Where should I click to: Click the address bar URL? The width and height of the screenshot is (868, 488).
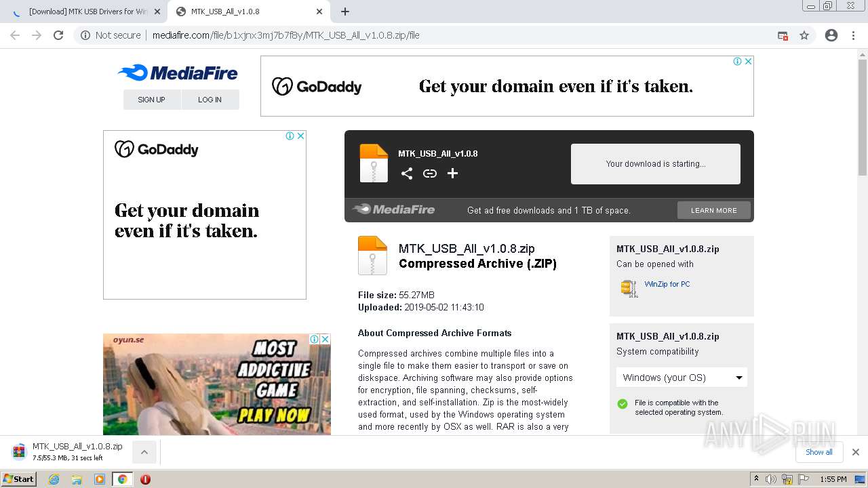285,35
